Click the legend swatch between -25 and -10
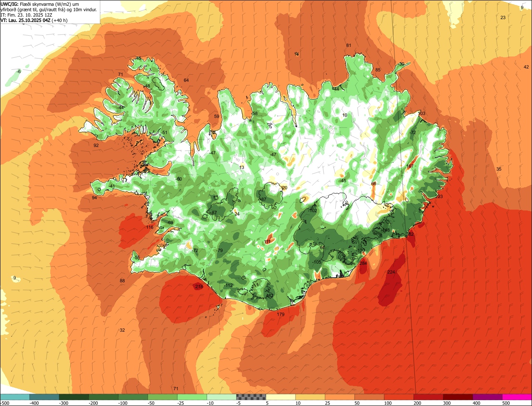The width and height of the screenshot is (532, 406). click(192, 397)
